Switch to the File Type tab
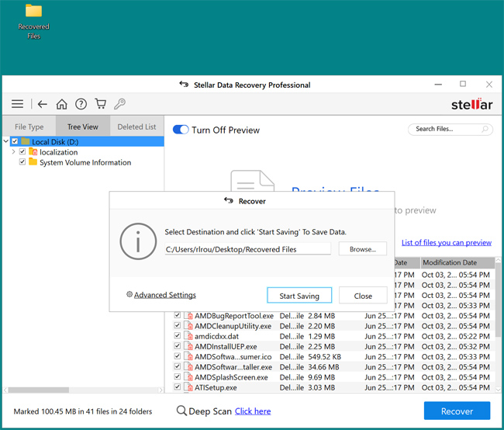This screenshot has height=430, width=504. point(29,127)
